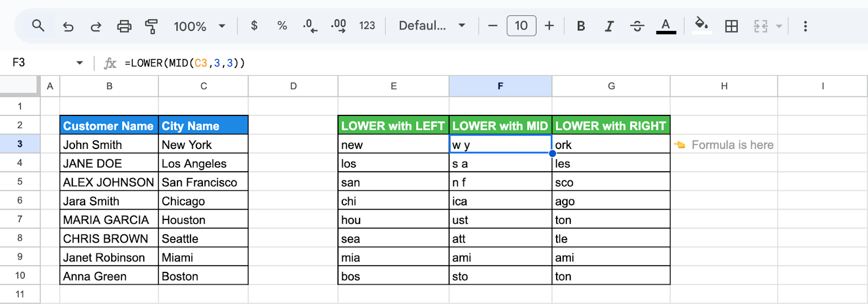The image size is (868, 304).
Task: Increase decimal places
Action: [339, 25]
